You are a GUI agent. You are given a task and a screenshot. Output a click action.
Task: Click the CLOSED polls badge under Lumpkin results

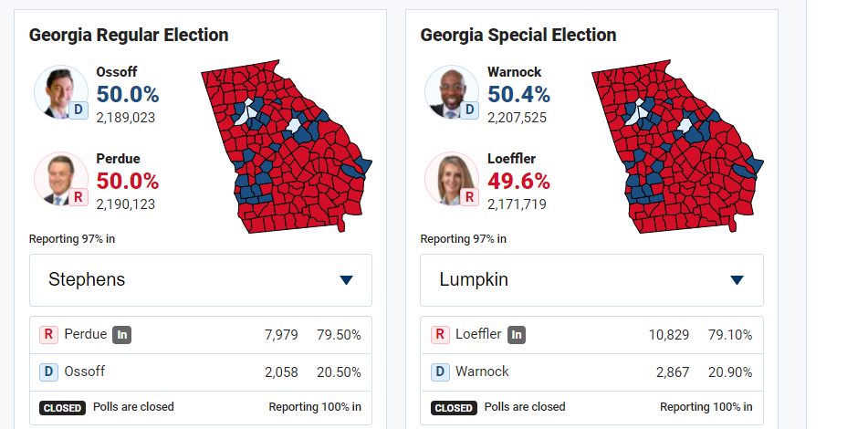click(454, 407)
